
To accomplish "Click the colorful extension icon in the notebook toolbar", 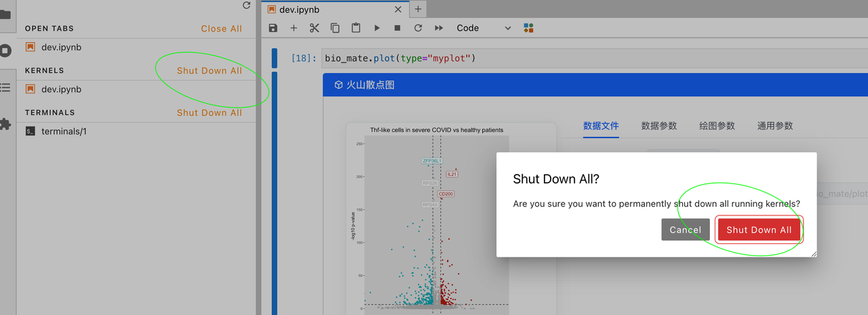I will (x=529, y=28).
